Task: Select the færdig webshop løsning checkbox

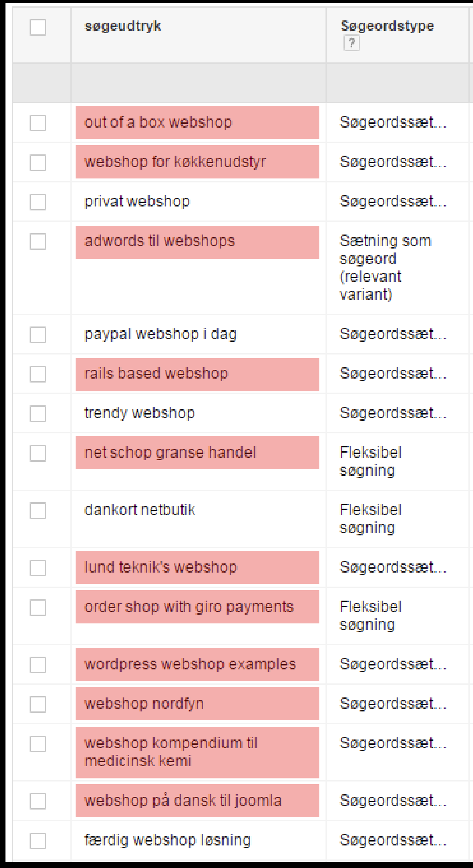Action: point(38,841)
